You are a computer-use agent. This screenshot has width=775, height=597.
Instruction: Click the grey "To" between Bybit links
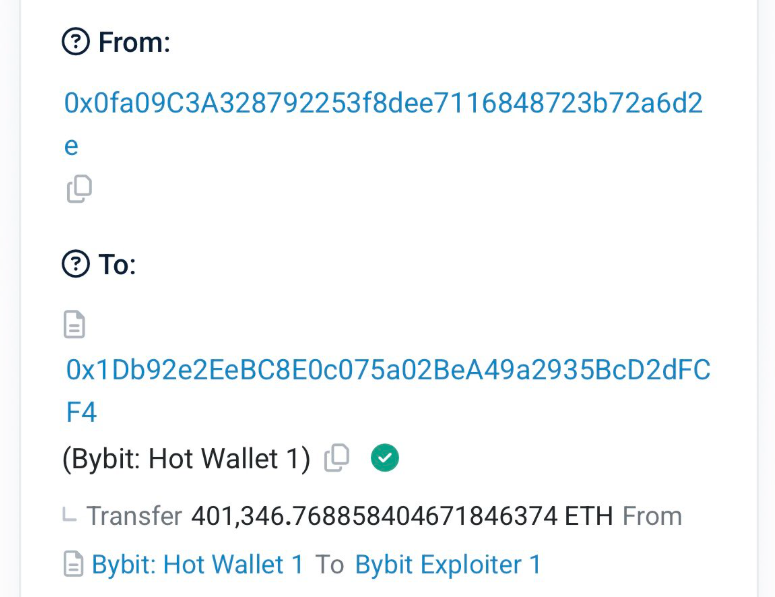[330, 565]
